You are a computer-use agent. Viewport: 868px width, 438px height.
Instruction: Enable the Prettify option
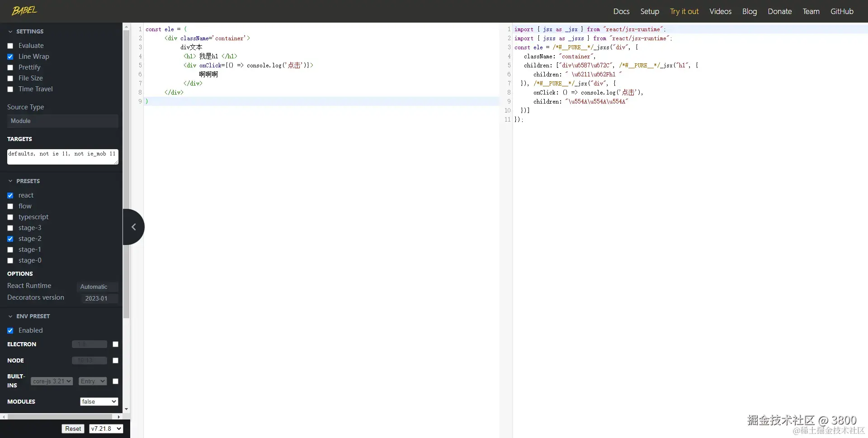[x=10, y=68]
